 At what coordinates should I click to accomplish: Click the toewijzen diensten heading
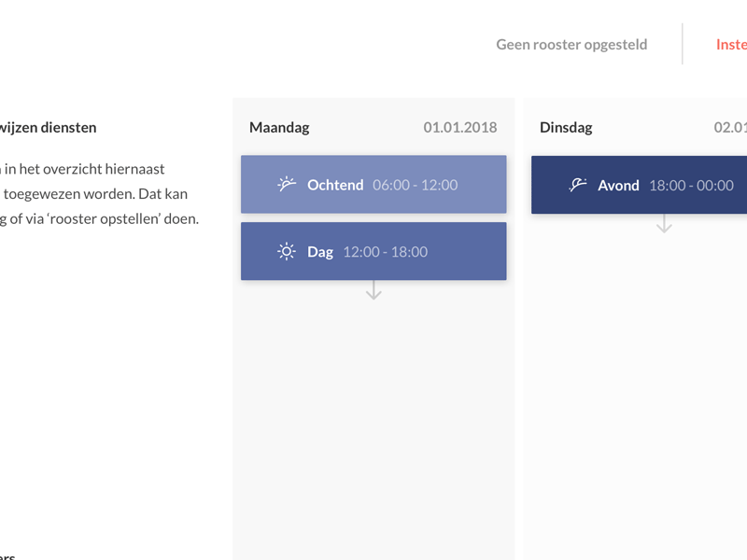pyautogui.click(x=48, y=128)
